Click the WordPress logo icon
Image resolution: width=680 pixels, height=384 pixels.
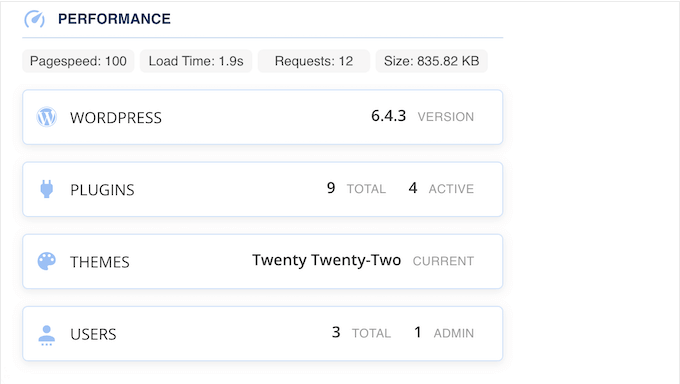pos(46,117)
